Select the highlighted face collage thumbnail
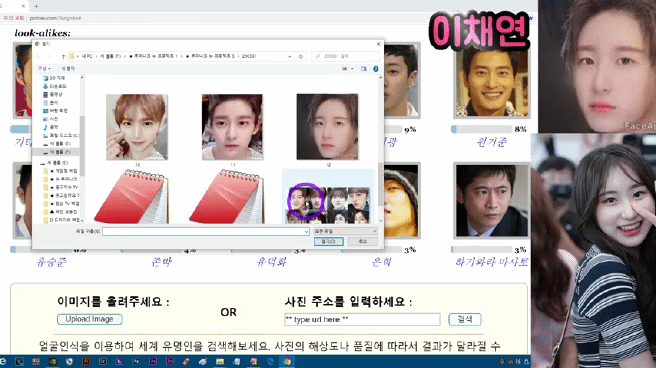Screen dimensions: 656x368 click(328, 197)
